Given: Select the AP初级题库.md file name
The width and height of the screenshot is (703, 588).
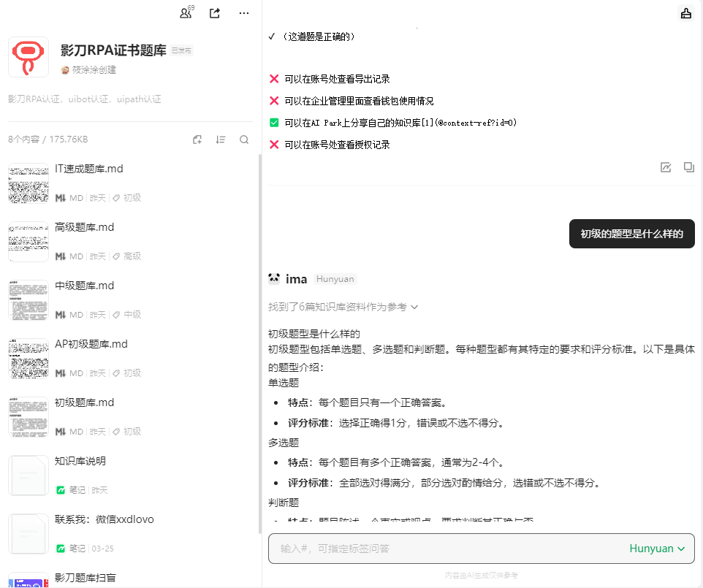Looking at the screenshot, I should 91,344.
